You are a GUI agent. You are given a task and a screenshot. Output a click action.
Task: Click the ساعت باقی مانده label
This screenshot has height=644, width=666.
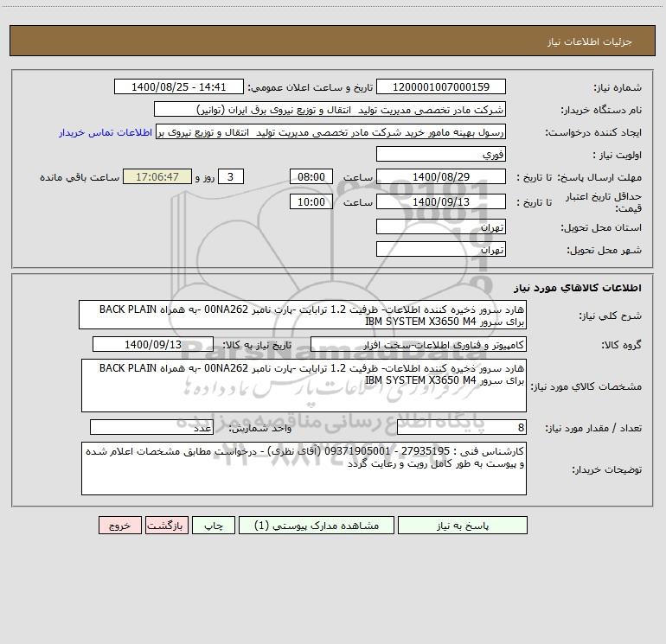coord(80,177)
